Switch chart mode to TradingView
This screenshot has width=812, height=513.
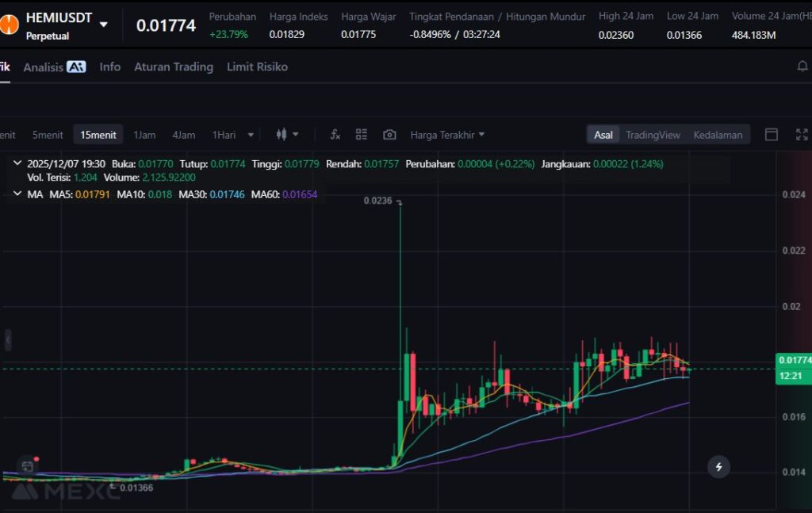click(653, 135)
